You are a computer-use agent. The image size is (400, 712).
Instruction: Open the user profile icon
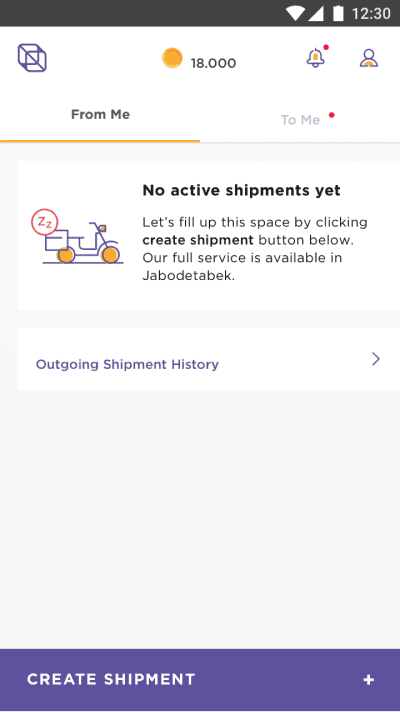click(x=369, y=58)
